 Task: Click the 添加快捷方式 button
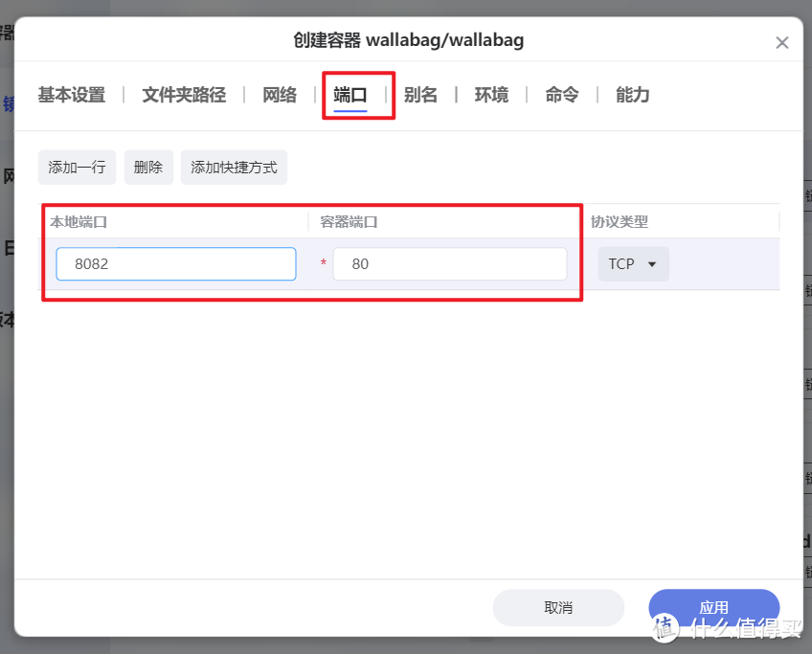tap(234, 167)
